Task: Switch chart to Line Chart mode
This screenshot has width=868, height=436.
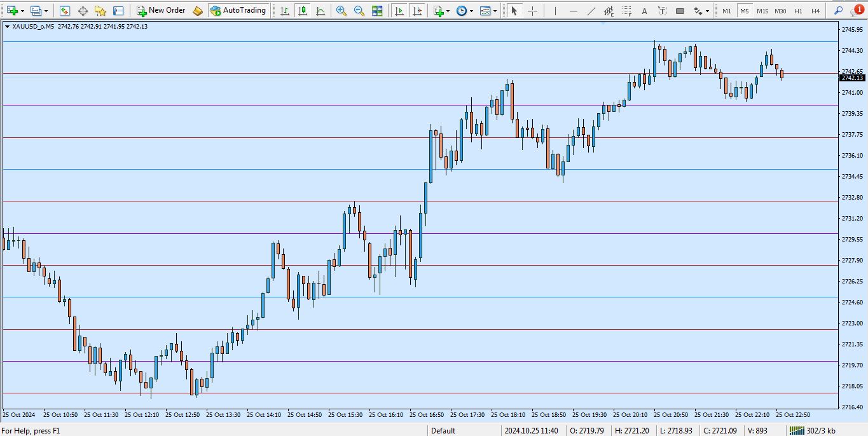Action: pos(320,11)
